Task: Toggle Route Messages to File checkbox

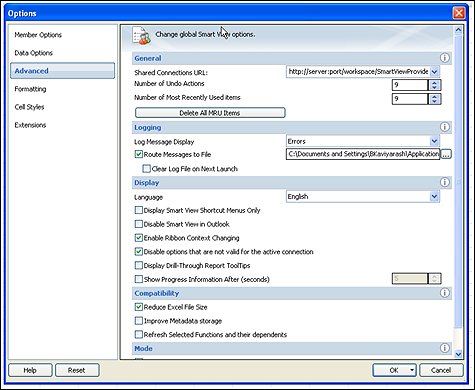Action: tap(139, 154)
